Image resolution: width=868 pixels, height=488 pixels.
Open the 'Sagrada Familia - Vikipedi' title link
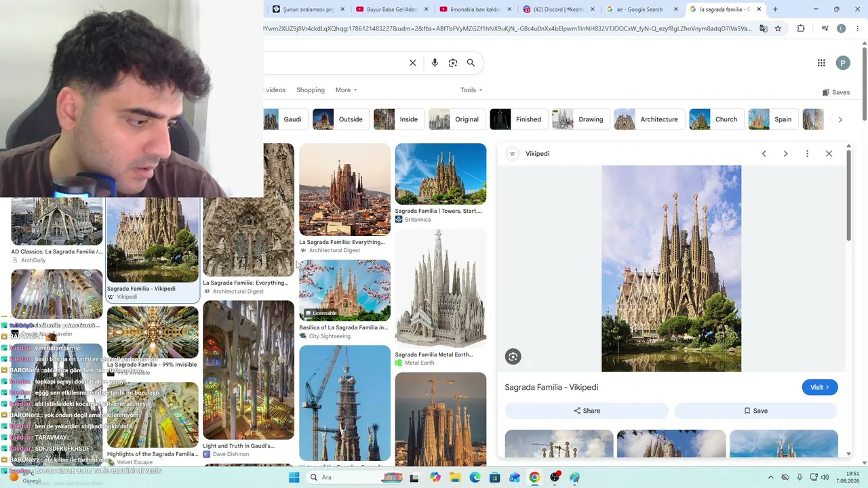551,387
